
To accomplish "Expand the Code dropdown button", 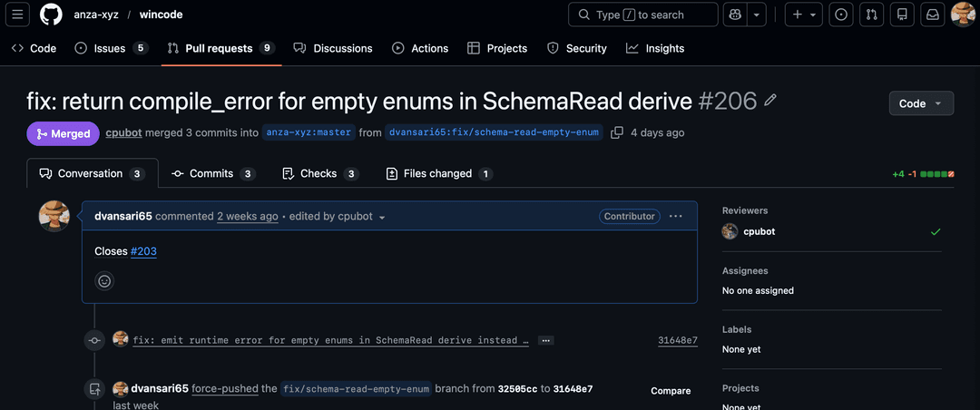I will 921,103.
